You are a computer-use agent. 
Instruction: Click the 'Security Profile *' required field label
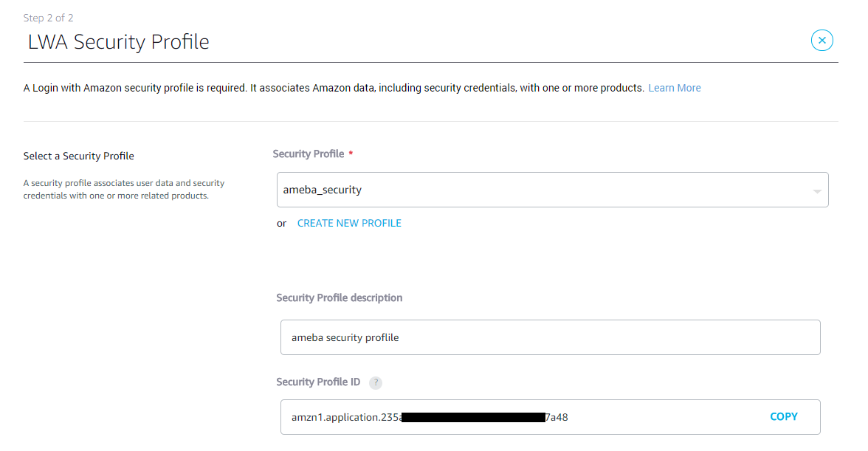click(x=313, y=154)
